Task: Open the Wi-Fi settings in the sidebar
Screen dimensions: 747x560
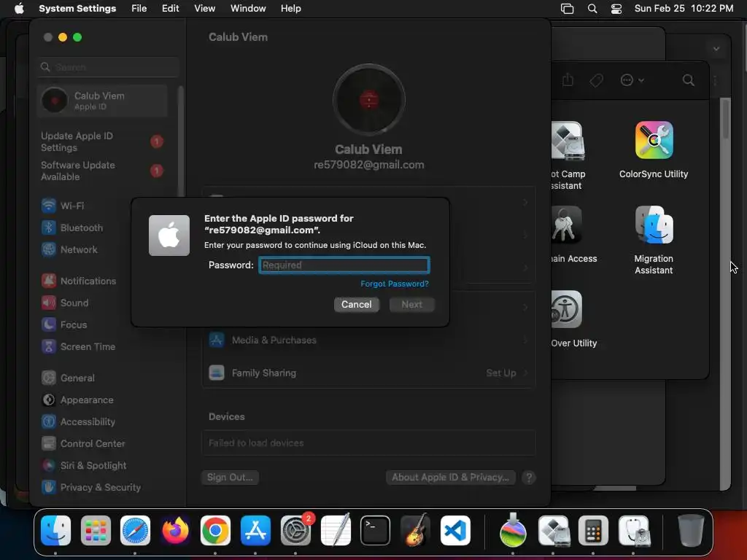Action: point(63,206)
